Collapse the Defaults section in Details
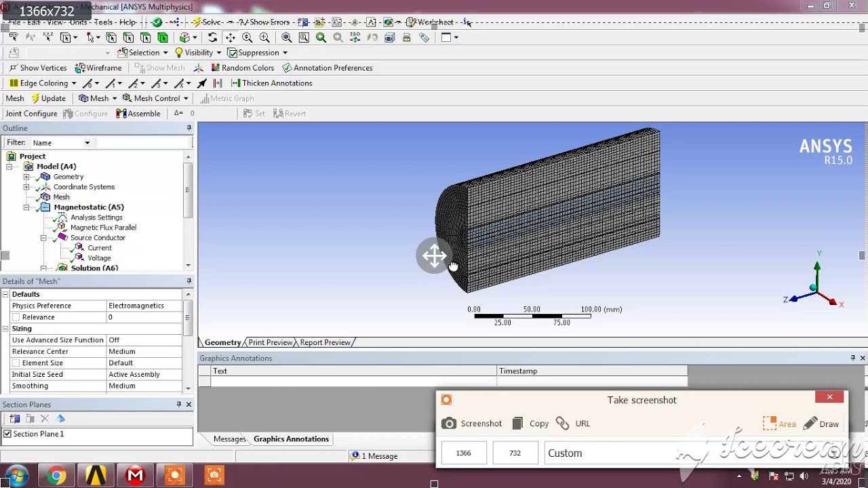The image size is (868, 488). pos(5,294)
